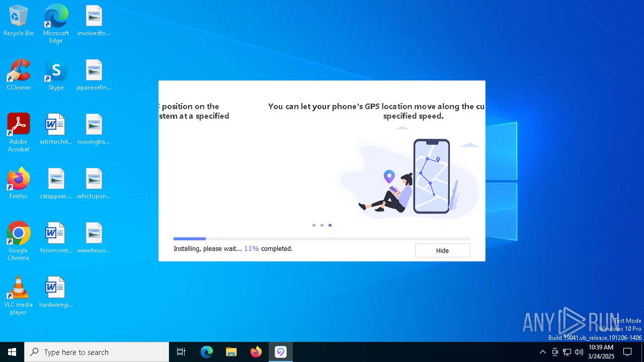Launch Edge from the taskbar
The image size is (644, 362).
[207, 352]
